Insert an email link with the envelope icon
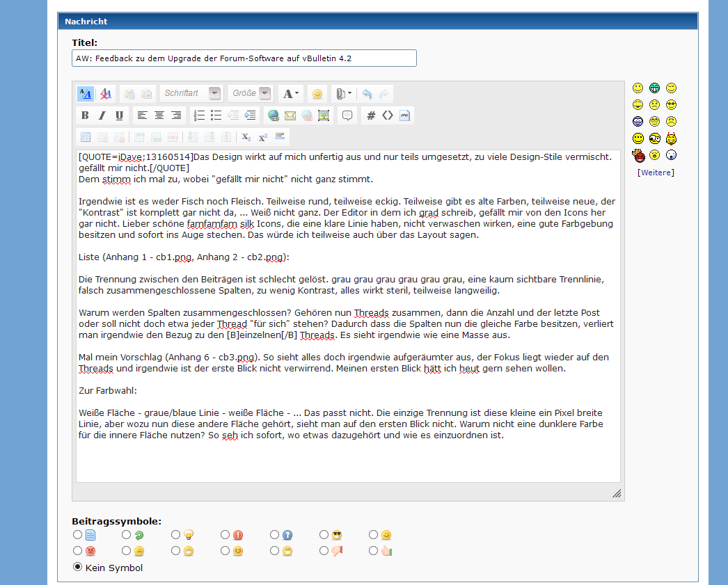728x585 pixels. pos(290,115)
